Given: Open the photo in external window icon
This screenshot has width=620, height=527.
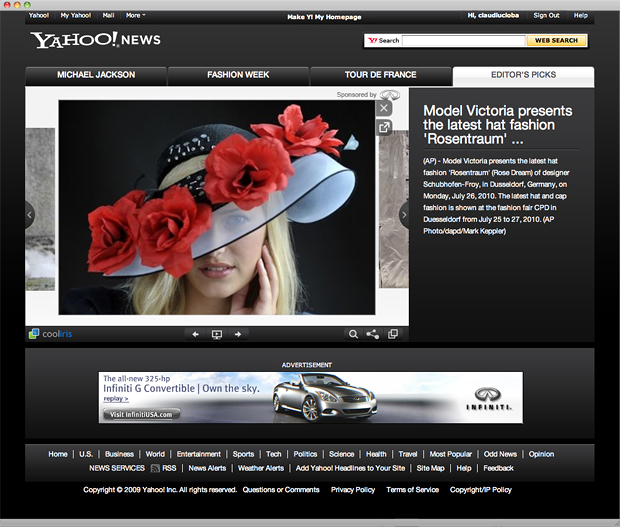Looking at the screenshot, I should (x=384, y=127).
